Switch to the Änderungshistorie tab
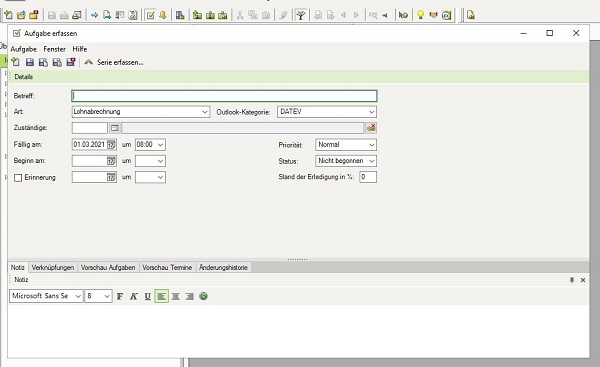The height and width of the screenshot is (367, 600). (223, 268)
